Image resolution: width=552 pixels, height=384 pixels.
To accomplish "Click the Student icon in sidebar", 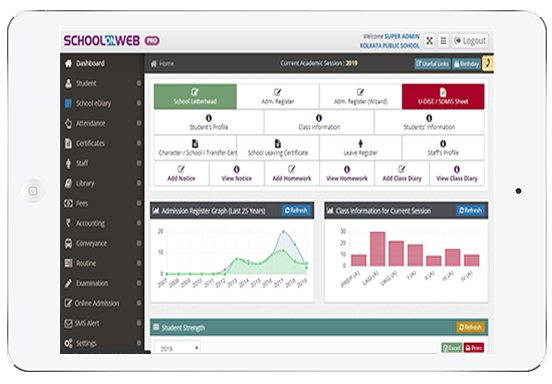I will point(68,83).
